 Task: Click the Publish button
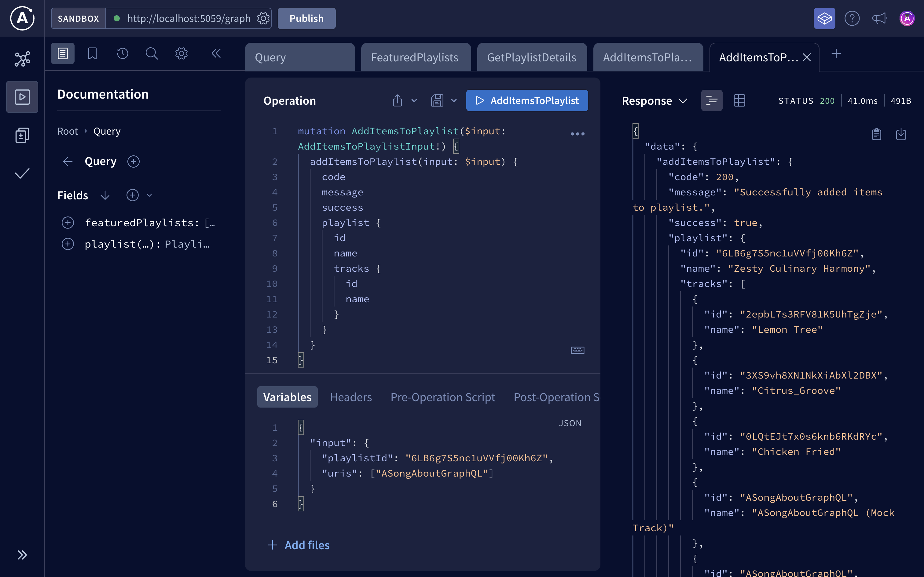306,18
